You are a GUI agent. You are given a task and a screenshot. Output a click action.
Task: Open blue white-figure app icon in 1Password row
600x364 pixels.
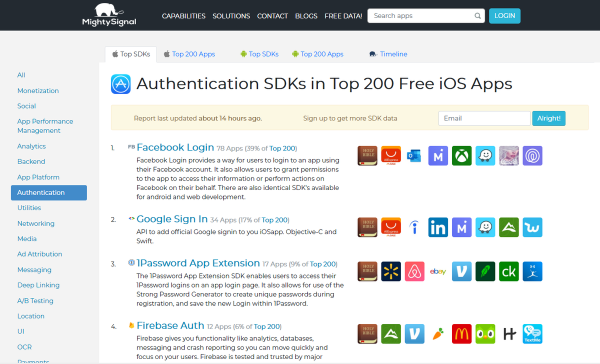(532, 271)
